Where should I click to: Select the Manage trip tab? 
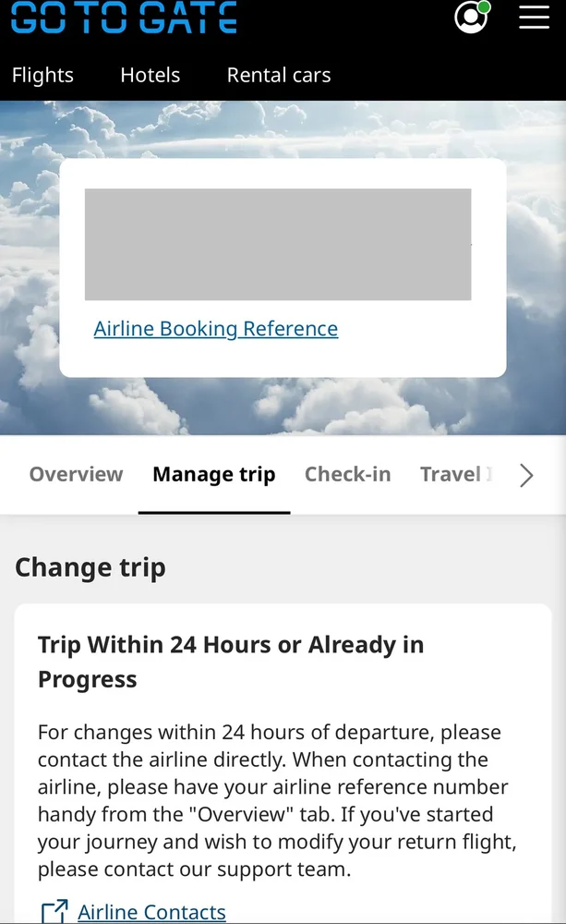click(213, 474)
